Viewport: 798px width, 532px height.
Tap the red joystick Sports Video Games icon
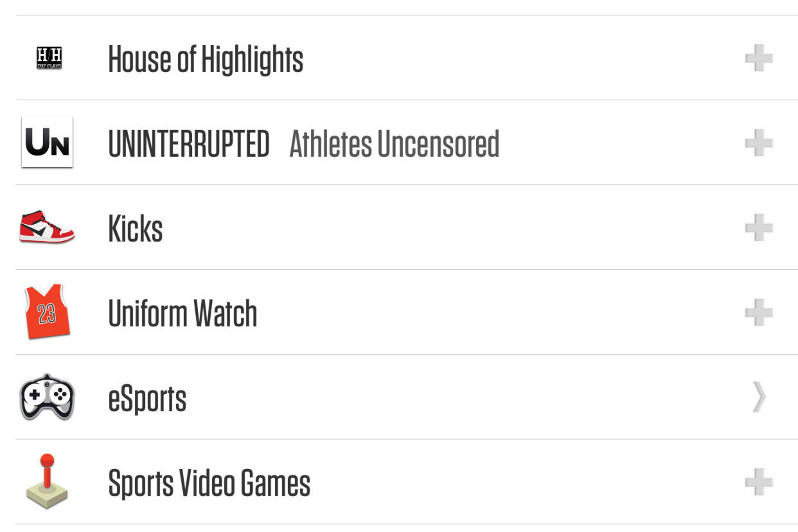pyautogui.click(x=47, y=482)
